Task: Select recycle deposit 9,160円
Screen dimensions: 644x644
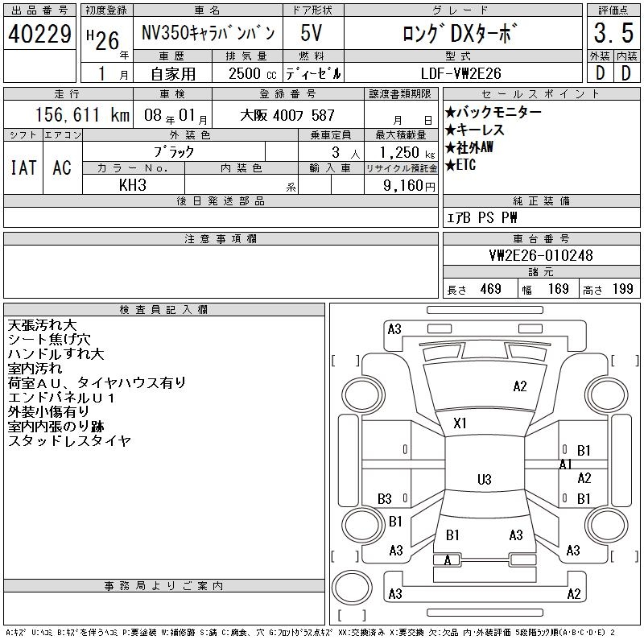Action: point(409,185)
